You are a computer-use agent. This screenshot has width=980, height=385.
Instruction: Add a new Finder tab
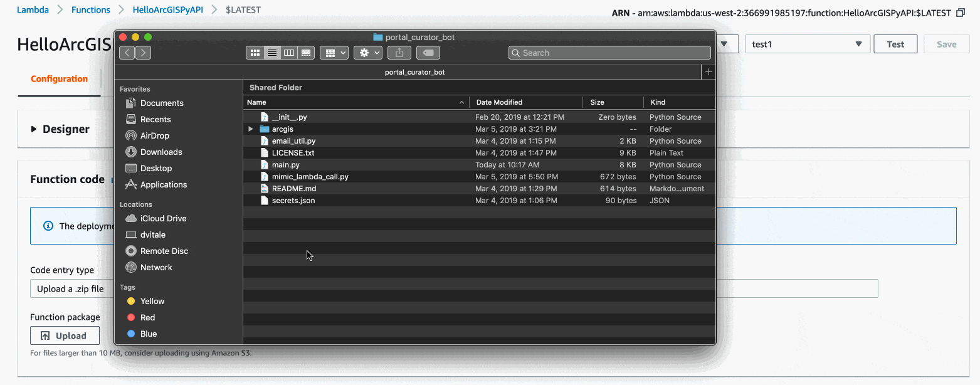point(709,72)
